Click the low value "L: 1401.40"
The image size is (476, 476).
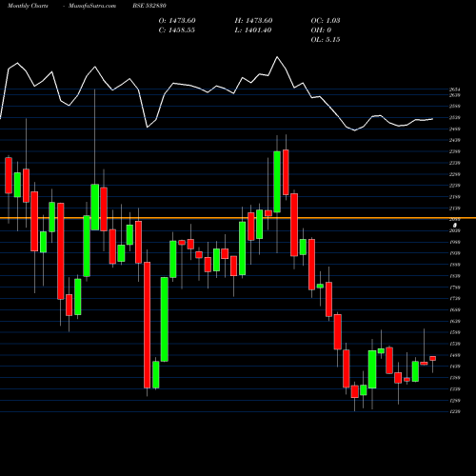click(253, 30)
